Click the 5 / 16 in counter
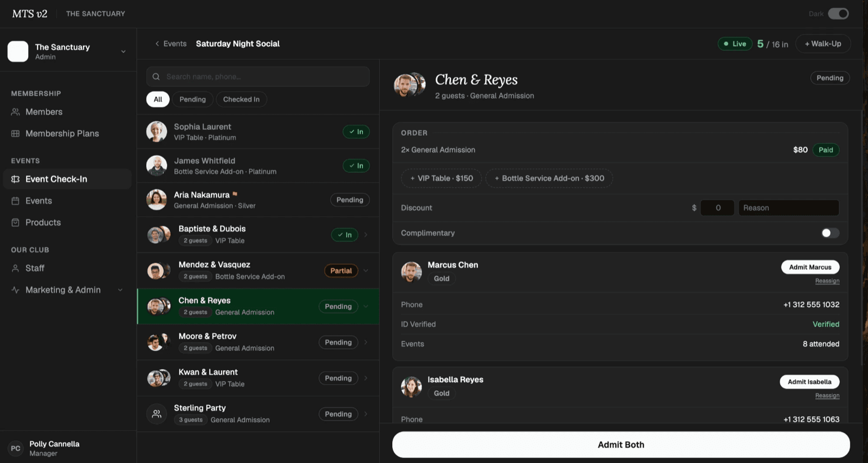Image resolution: width=868 pixels, height=463 pixels. (x=773, y=44)
